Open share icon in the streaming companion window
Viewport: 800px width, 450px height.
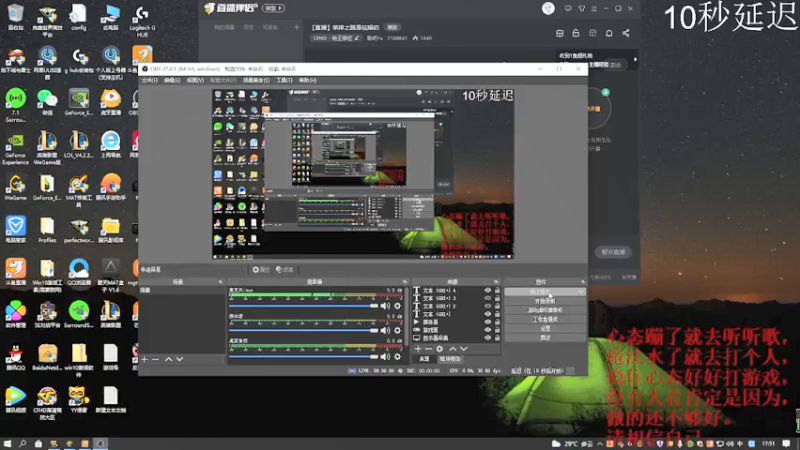[626, 33]
